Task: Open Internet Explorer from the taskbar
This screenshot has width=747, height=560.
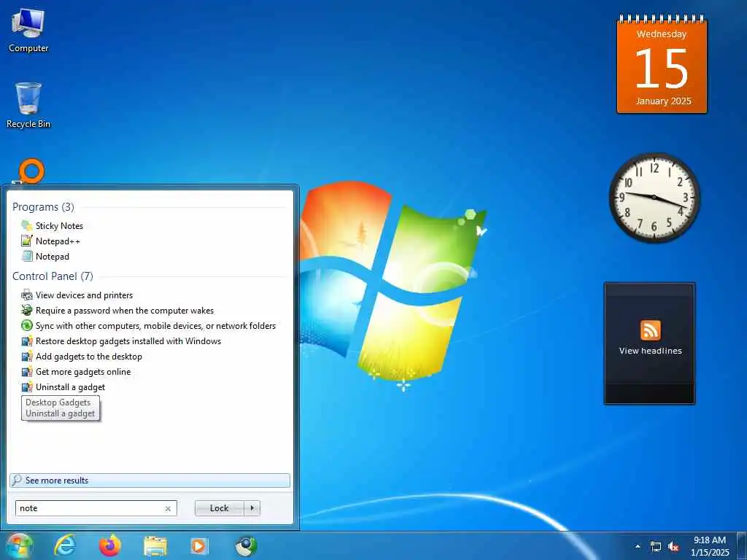Action: tap(65, 545)
